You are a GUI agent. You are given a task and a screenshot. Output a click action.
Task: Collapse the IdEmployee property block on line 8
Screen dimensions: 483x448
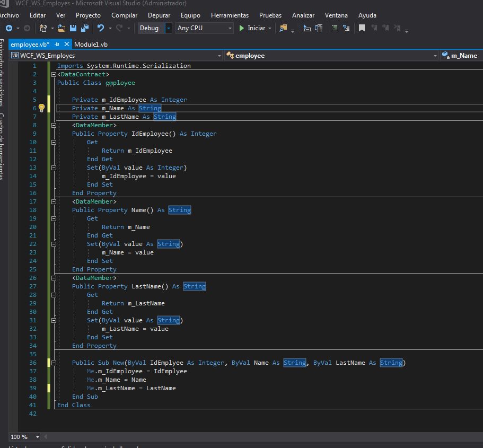(x=54, y=125)
